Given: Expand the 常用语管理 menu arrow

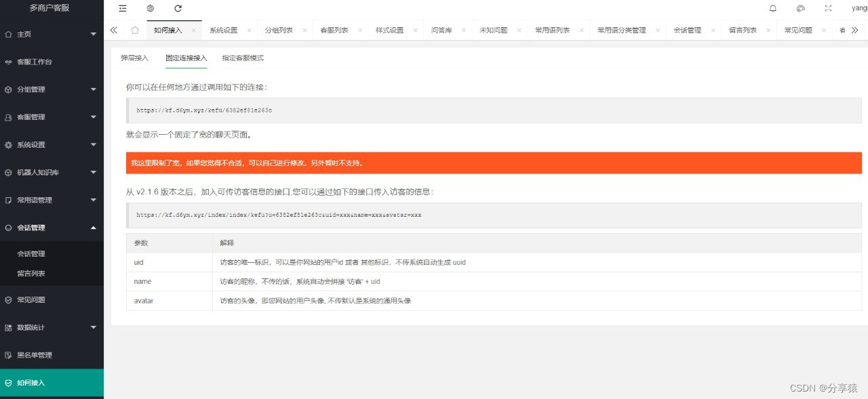Looking at the screenshot, I should point(94,201).
